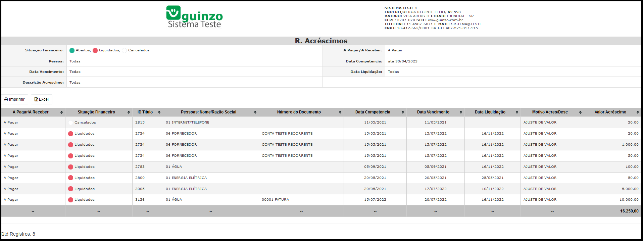This screenshot has width=644, height=242.
Task: Click the Guinzo logo
Action: coord(194,17)
